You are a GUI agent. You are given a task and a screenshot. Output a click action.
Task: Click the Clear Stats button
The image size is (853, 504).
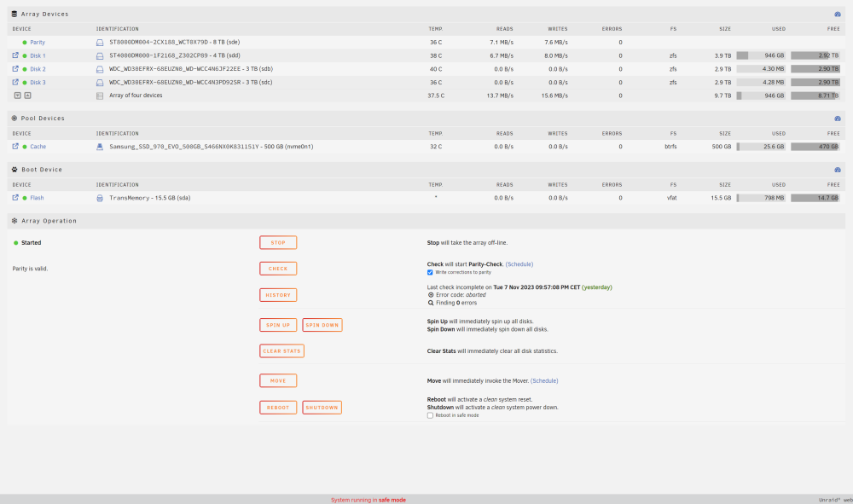point(281,351)
